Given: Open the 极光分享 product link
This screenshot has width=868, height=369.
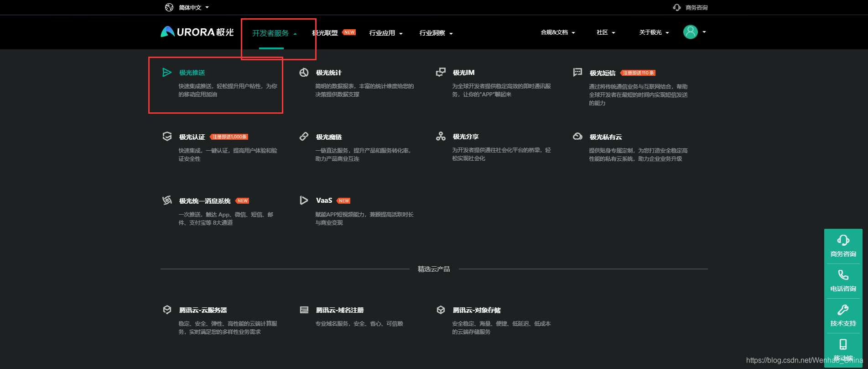Looking at the screenshot, I should [466, 137].
